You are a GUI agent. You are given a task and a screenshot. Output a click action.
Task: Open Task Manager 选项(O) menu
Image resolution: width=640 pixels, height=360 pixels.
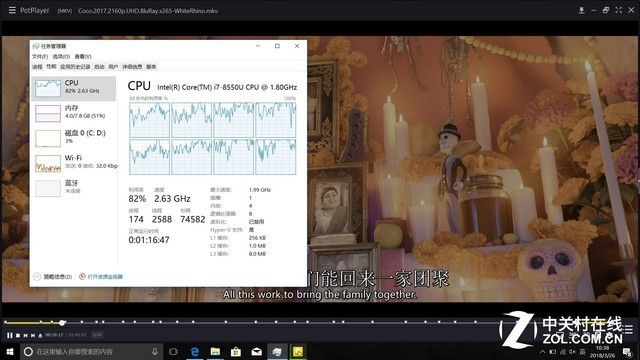pos(61,56)
